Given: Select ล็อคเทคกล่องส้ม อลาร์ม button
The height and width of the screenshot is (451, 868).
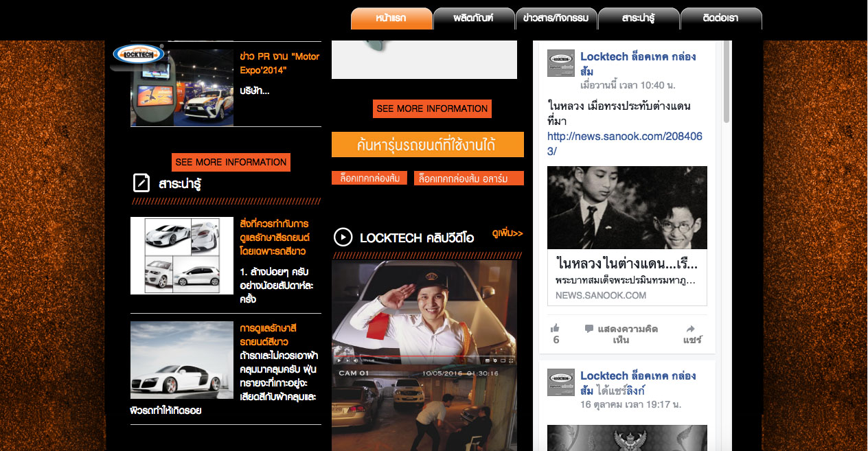Looking at the screenshot, I should pos(469,178).
